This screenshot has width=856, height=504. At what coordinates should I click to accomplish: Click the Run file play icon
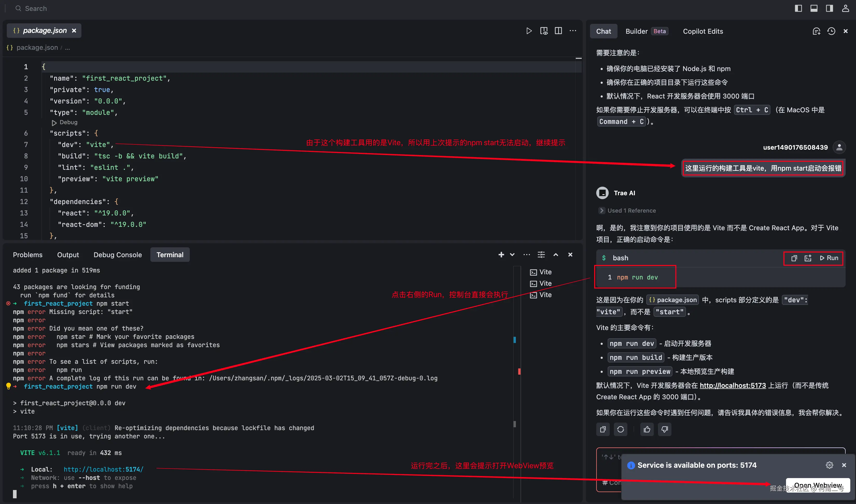point(529,31)
